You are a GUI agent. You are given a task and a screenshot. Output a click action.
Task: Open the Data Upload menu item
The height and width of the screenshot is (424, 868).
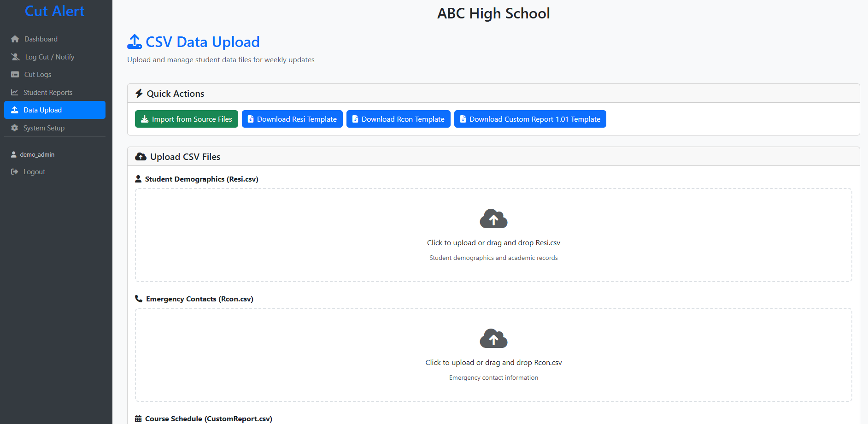tap(54, 110)
